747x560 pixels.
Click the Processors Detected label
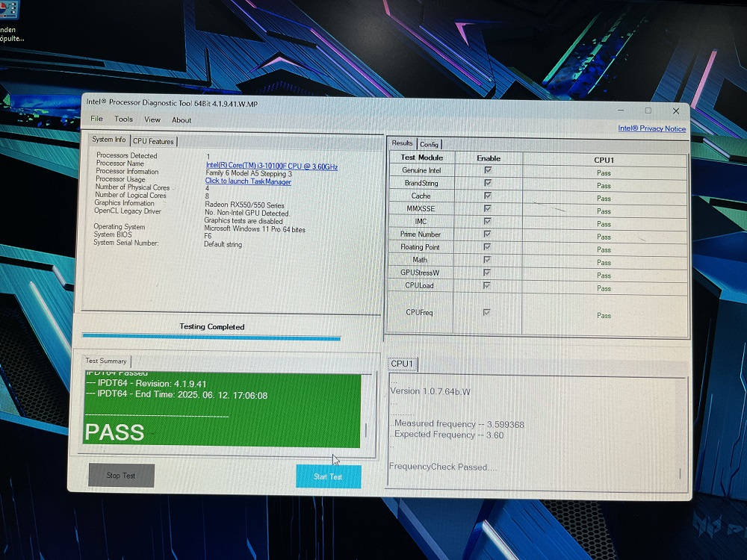click(x=127, y=155)
